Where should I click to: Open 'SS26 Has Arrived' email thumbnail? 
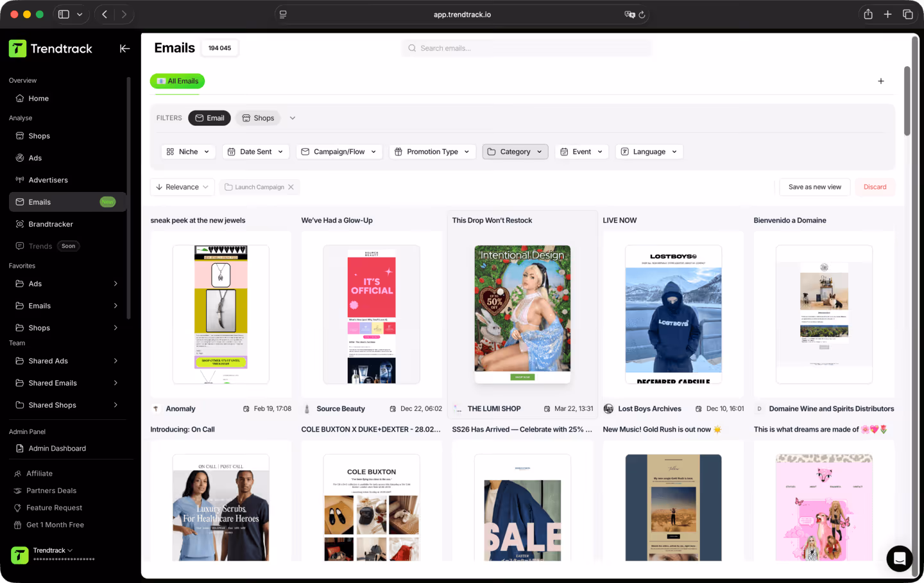(522, 507)
